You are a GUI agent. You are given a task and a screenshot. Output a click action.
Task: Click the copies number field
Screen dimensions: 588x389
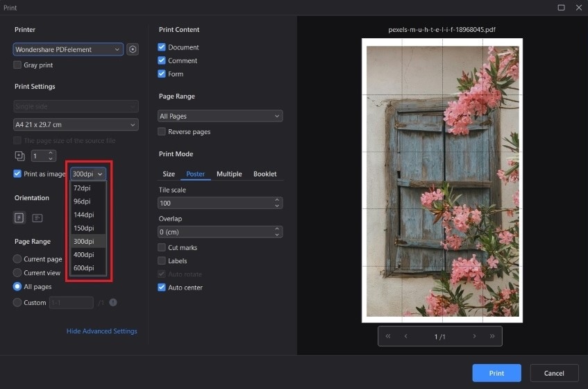(x=40, y=156)
